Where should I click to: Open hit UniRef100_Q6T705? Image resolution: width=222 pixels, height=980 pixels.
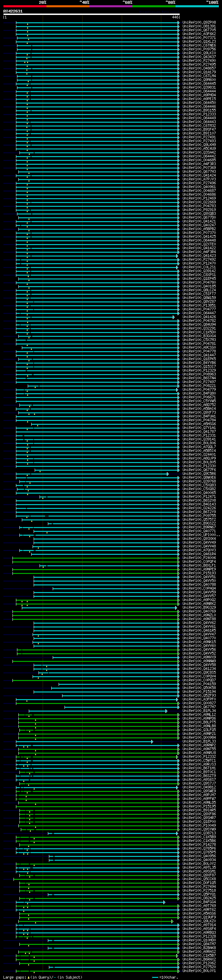199,30
